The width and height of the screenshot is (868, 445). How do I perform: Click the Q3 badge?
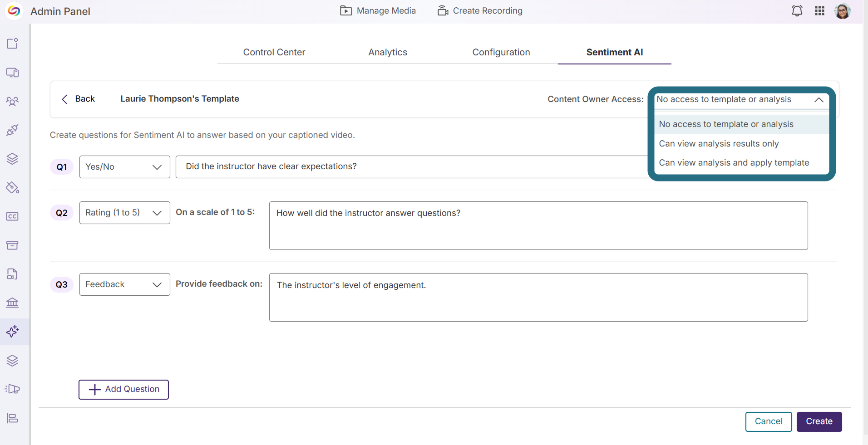point(62,284)
